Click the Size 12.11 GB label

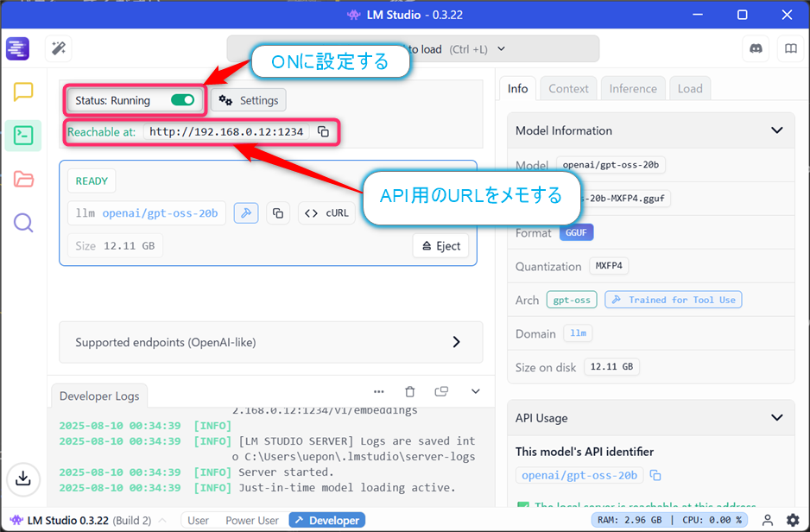115,246
